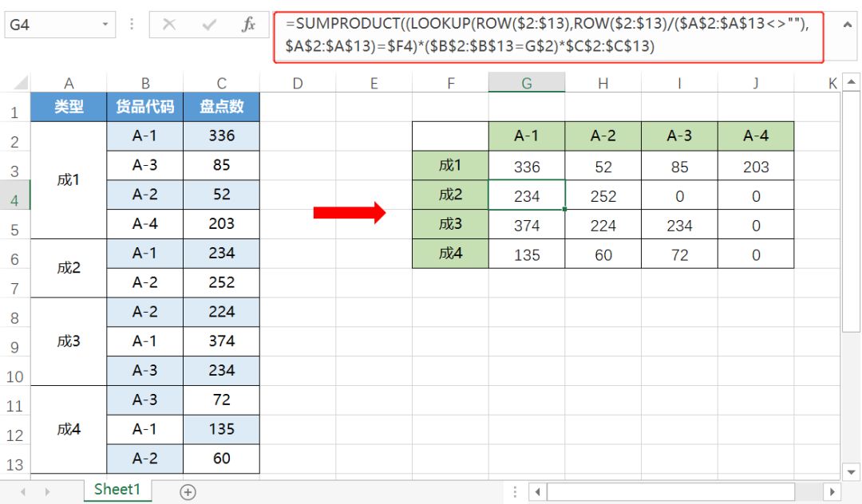Select column F header
This screenshot has height=504, width=862.
[450, 84]
